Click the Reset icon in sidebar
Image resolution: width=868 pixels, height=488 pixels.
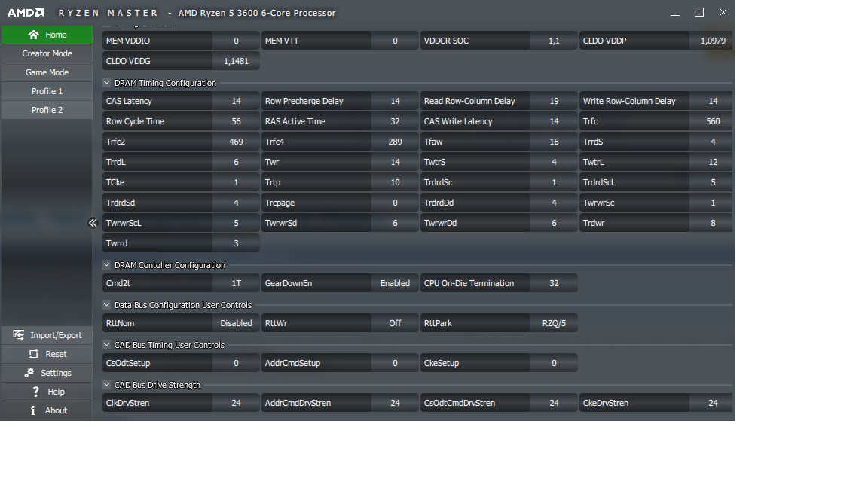click(x=34, y=354)
